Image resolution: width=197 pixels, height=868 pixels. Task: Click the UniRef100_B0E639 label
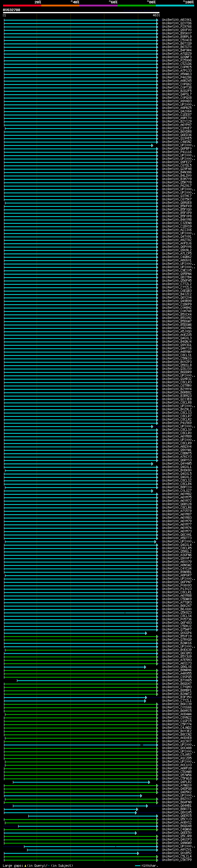176,650
